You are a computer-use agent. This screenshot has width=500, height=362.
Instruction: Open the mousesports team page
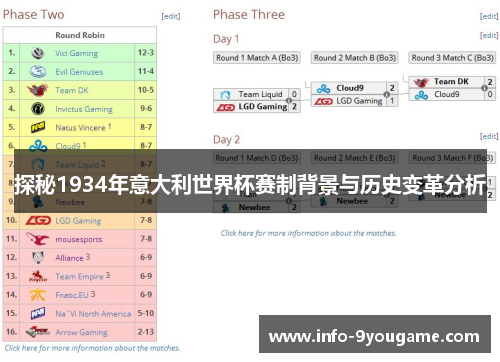[79, 240]
